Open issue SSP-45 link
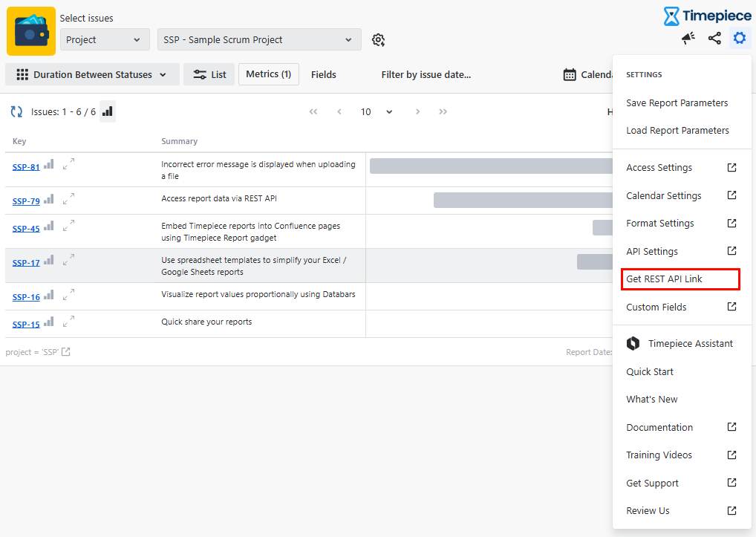 26,229
